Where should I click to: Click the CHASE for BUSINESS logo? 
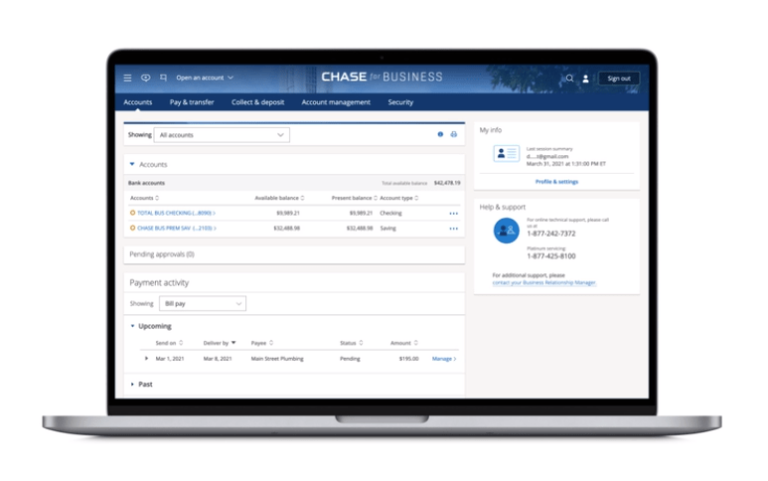tap(382, 77)
